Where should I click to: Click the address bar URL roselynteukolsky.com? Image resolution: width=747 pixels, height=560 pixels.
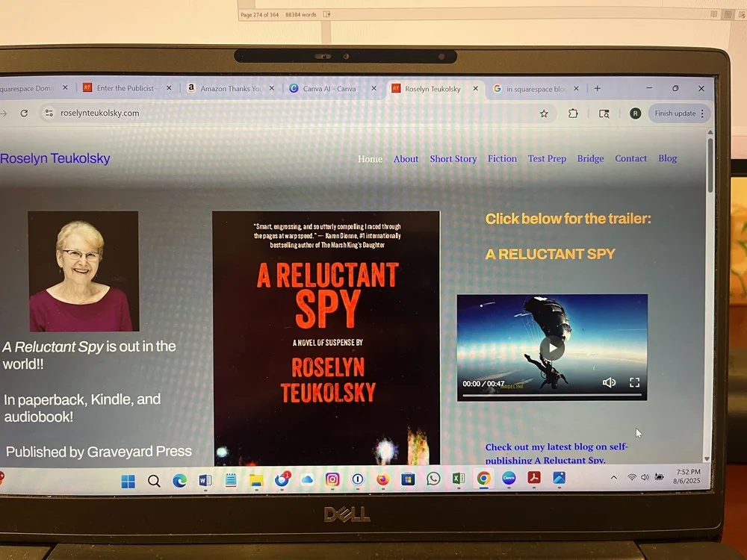coord(99,113)
